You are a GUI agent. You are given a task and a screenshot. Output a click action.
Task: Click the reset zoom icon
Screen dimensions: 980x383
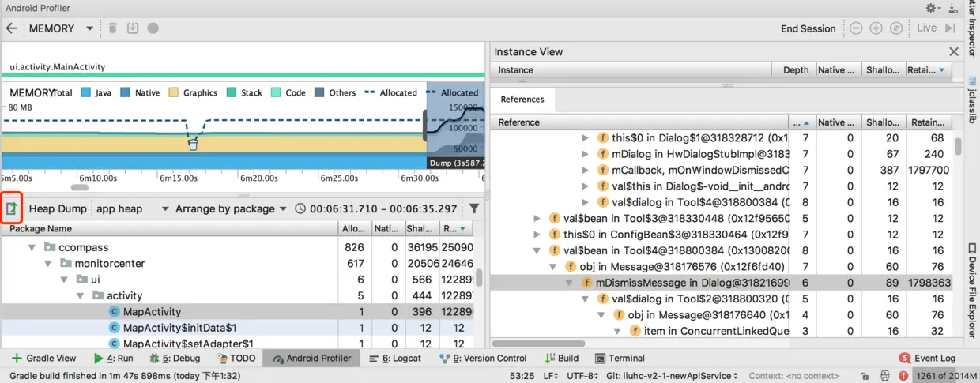tap(895, 28)
